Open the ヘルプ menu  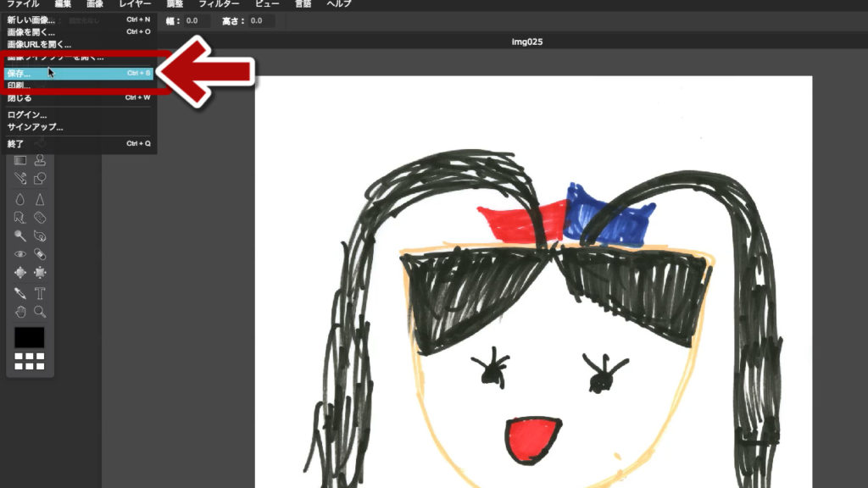[339, 4]
